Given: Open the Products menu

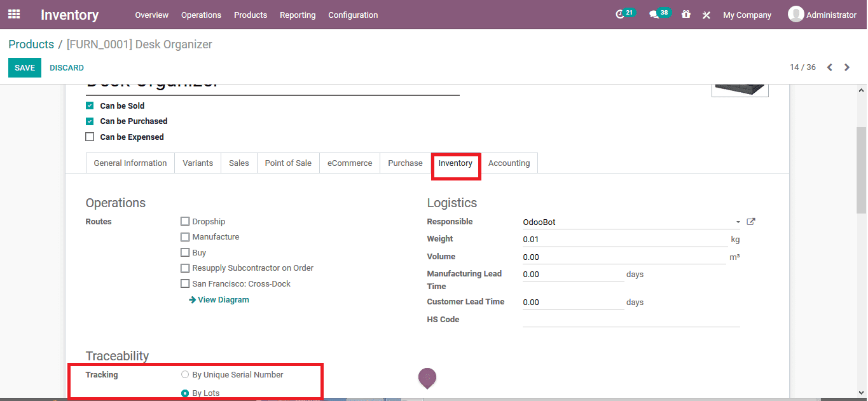Looking at the screenshot, I should coord(251,15).
